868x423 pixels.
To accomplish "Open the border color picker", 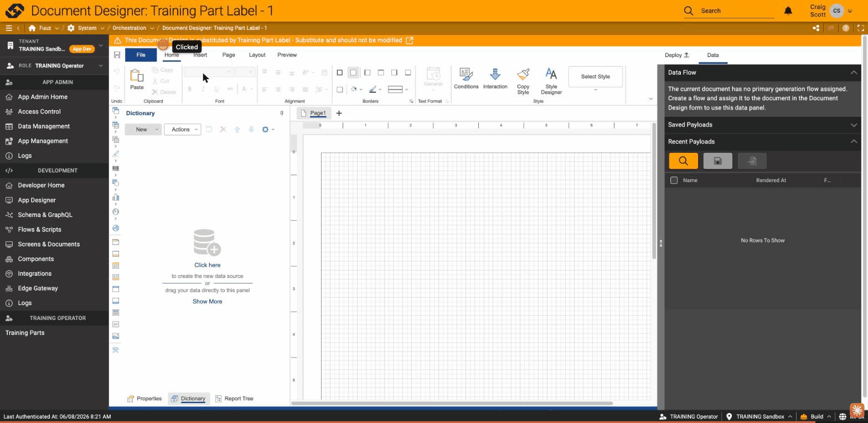I will pos(375,89).
